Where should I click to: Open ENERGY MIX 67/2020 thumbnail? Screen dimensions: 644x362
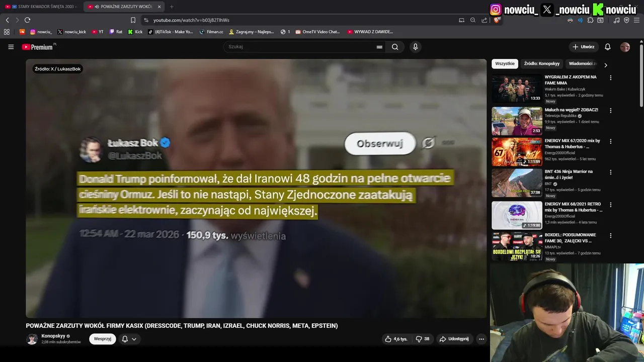[x=517, y=152]
